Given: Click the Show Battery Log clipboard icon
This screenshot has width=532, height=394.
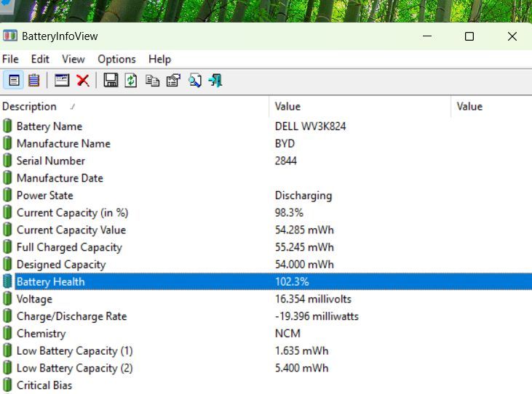Looking at the screenshot, I should (33, 81).
